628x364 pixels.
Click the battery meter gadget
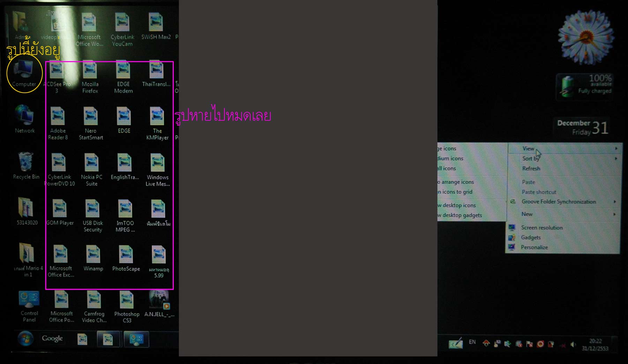point(585,86)
